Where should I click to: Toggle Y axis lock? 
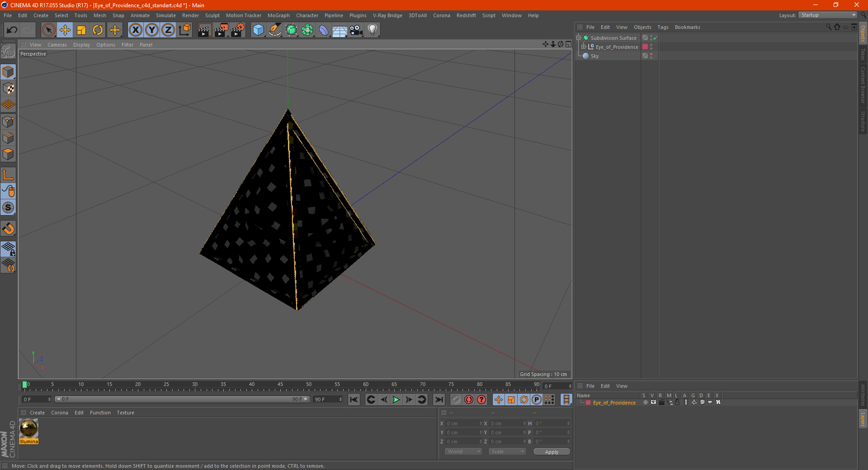pos(152,30)
